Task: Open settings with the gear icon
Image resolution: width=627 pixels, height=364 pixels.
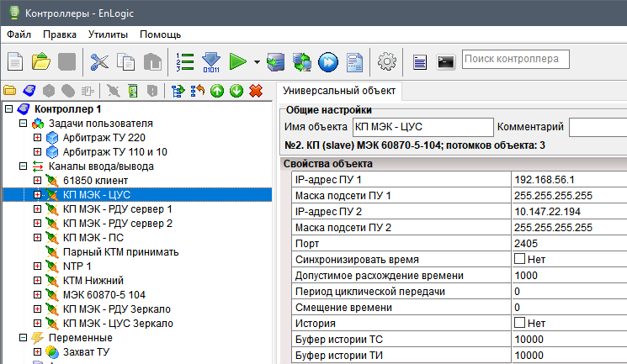Action: click(387, 61)
